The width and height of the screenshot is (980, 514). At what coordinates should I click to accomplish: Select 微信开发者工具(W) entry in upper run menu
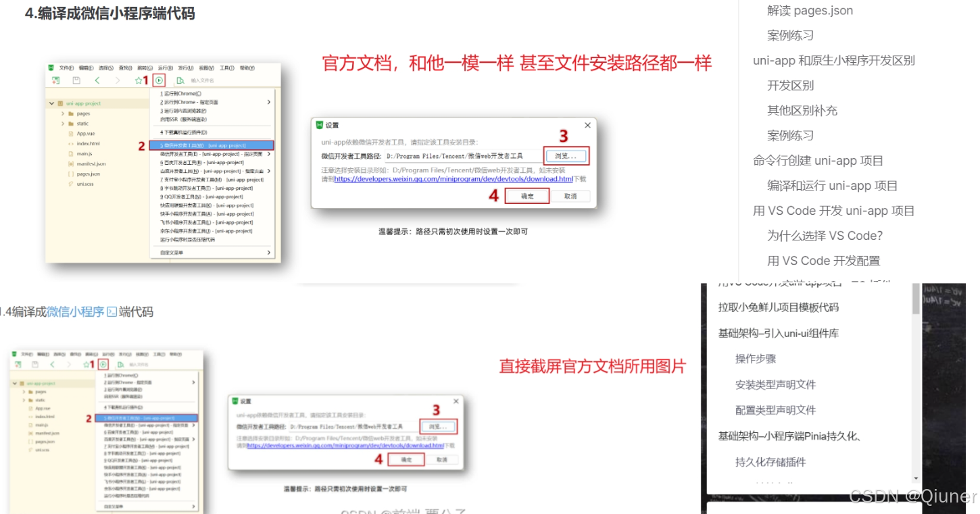tap(212, 145)
